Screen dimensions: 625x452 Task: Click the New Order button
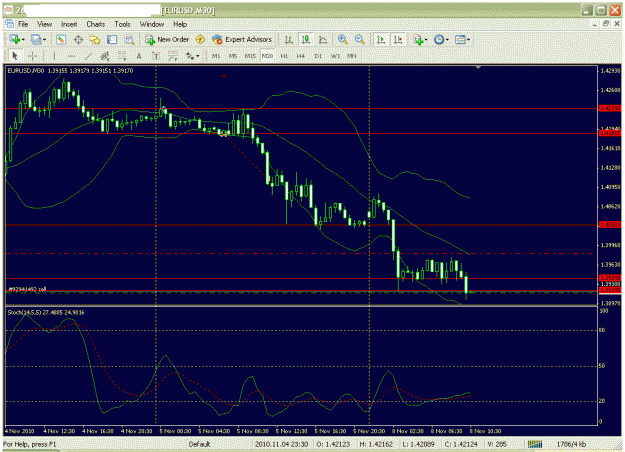click(x=167, y=39)
